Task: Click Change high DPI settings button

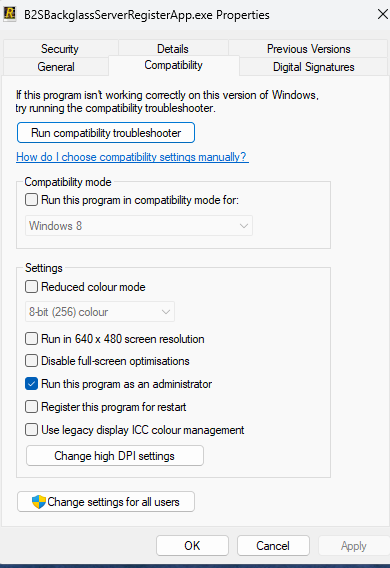Action: point(115,455)
